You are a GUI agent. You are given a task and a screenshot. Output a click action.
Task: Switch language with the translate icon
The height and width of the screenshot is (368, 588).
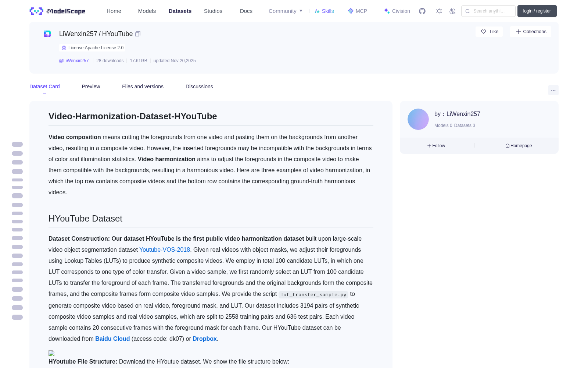point(452,11)
